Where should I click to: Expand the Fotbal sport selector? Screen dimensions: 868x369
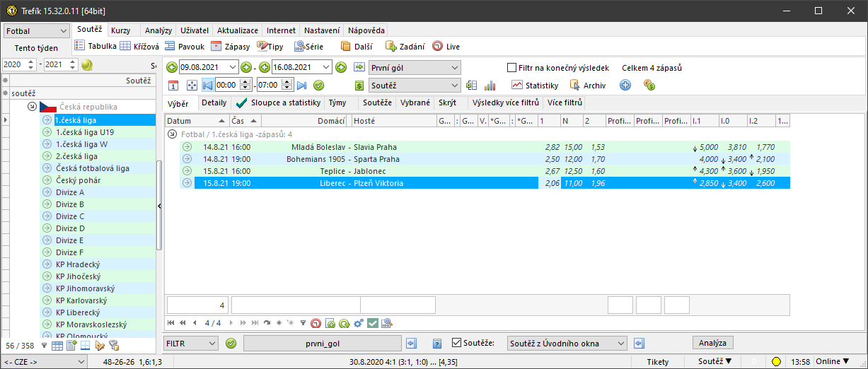tap(36, 31)
